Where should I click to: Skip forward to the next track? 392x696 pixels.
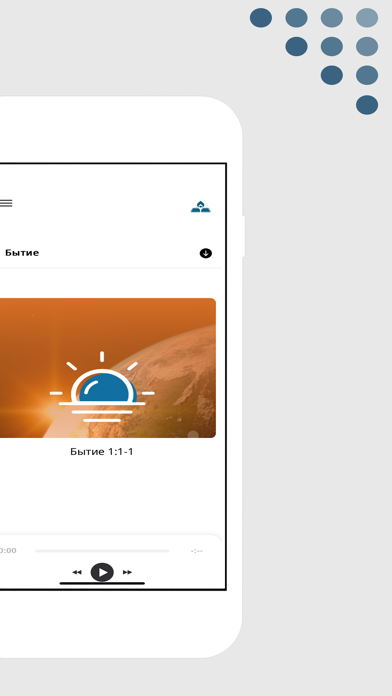(x=127, y=572)
